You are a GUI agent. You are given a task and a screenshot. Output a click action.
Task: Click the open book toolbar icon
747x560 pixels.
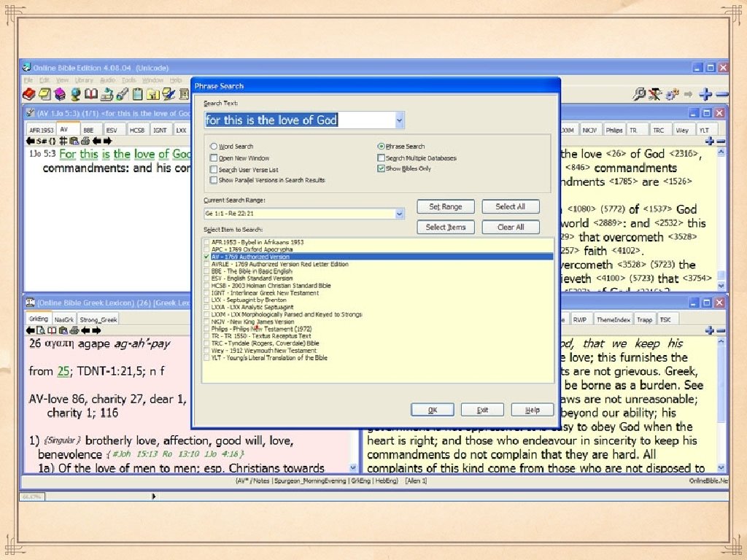tap(91, 94)
